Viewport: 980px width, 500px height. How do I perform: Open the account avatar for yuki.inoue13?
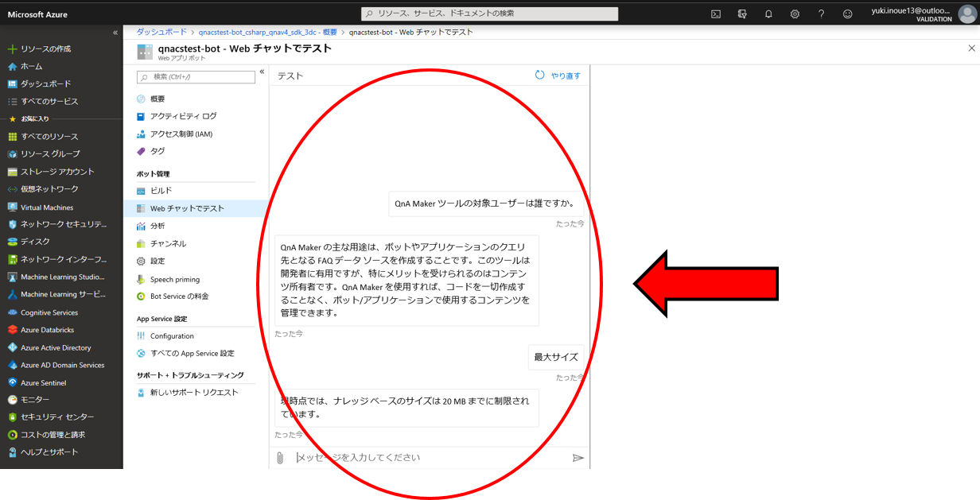(x=966, y=14)
